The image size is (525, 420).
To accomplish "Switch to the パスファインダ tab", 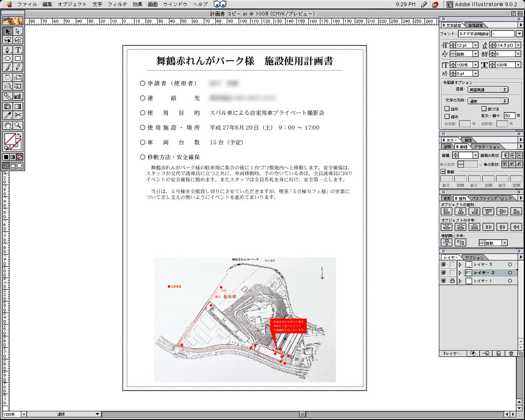I will click(x=483, y=198).
